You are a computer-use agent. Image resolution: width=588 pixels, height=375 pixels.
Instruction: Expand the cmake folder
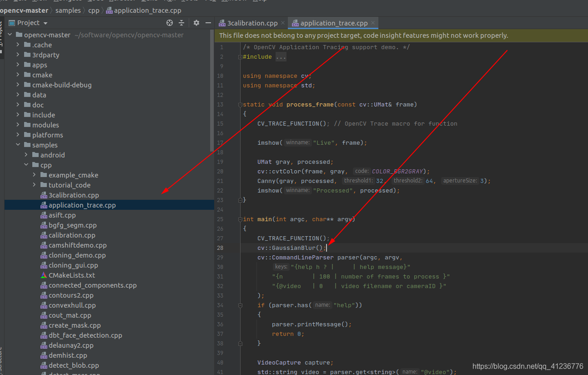point(18,75)
